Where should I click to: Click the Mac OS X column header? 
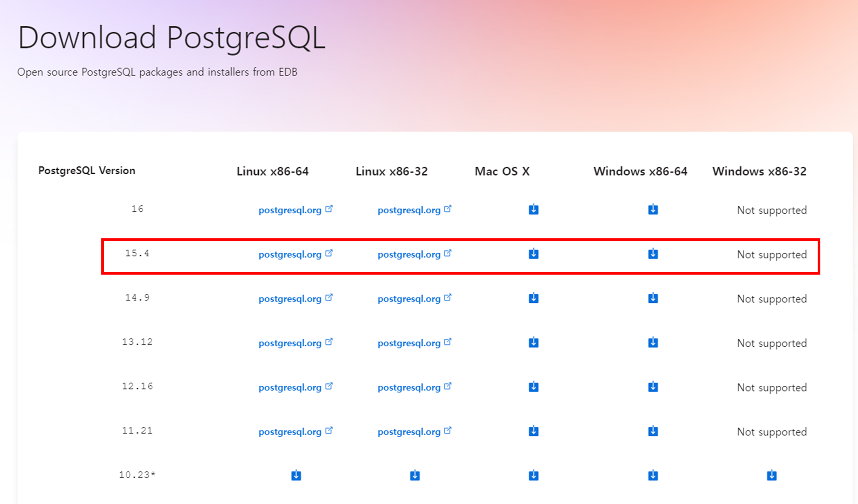click(502, 171)
